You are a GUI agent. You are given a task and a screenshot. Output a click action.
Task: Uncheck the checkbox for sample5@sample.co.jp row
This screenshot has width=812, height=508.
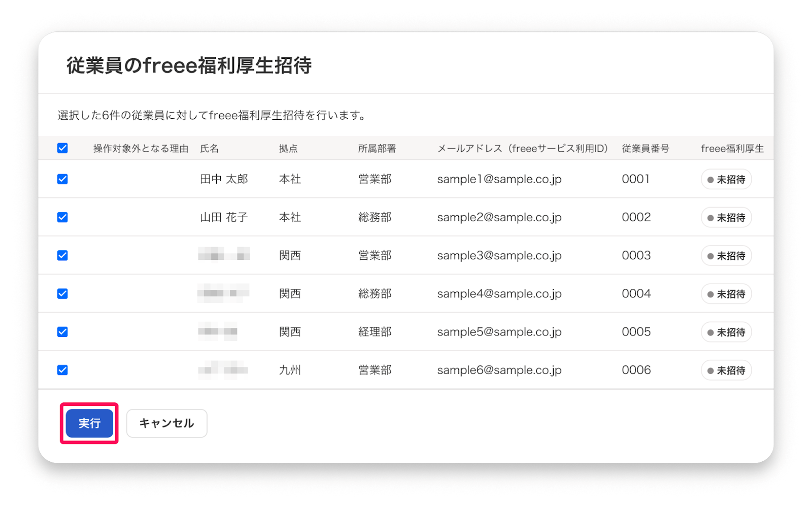62,332
